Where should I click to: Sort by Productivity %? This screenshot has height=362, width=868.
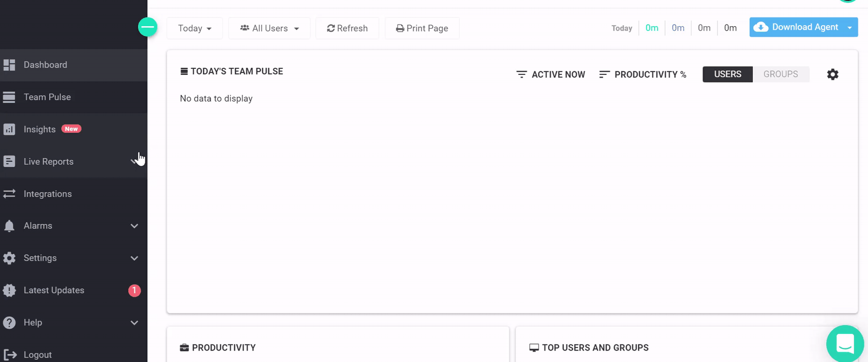tap(643, 74)
